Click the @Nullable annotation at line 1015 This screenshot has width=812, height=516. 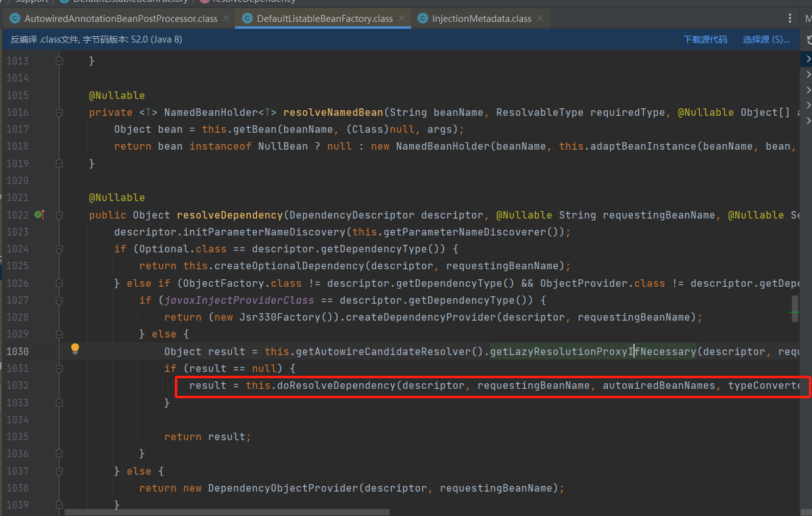pos(117,95)
